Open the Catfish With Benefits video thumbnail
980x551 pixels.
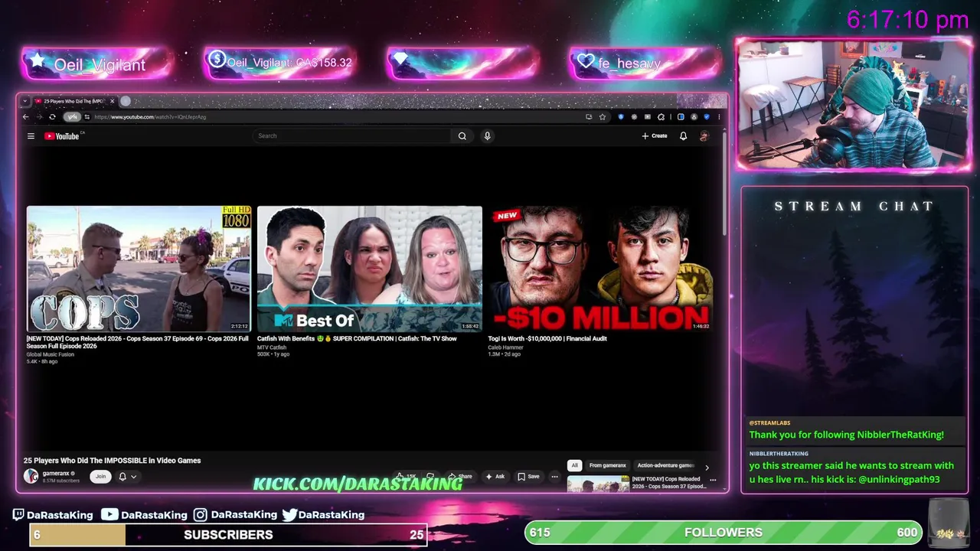pos(370,269)
